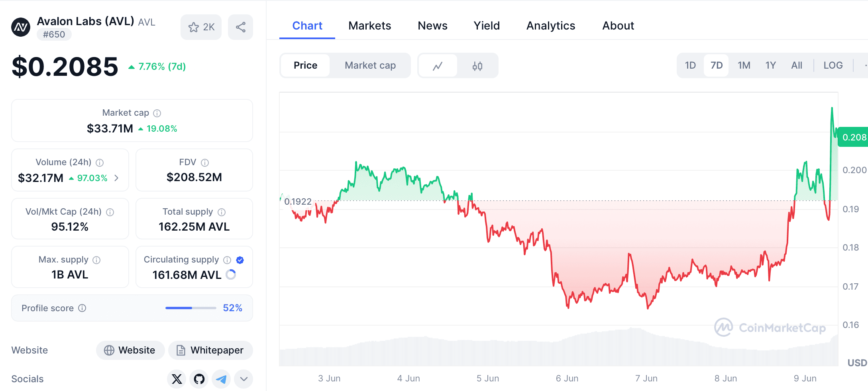Click the Market cap info tooltip icon
Screen dimensions: 868x391
click(x=157, y=113)
